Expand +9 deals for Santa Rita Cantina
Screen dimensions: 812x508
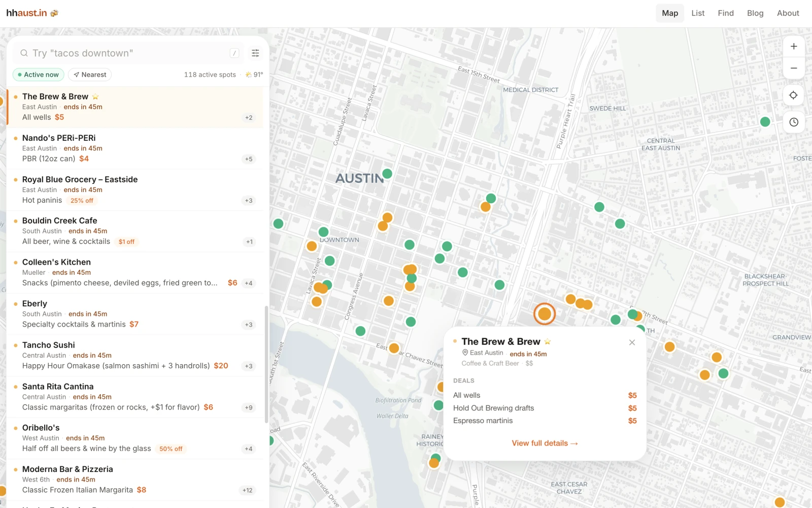click(x=249, y=407)
